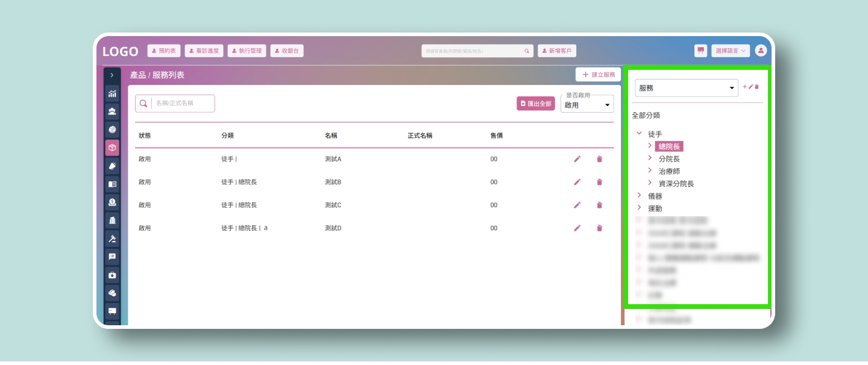
Task: Click the customers group icon in sidebar
Action: [x=112, y=111]
